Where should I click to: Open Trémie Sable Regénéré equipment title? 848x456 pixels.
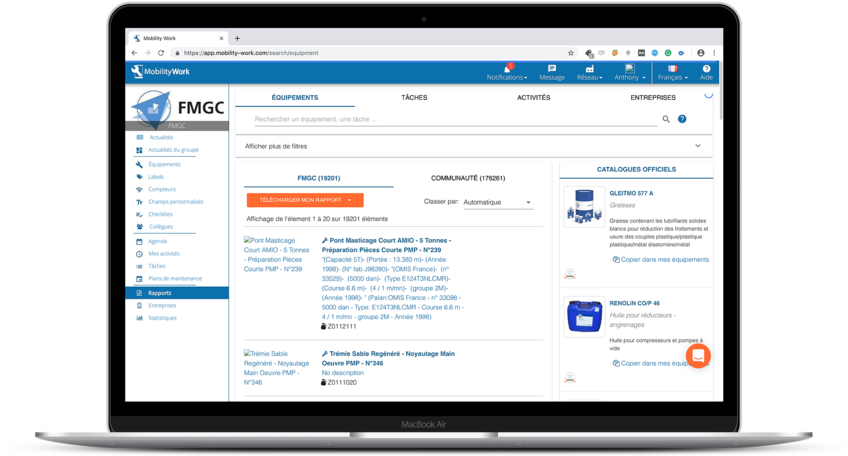[x=388, y=359]
